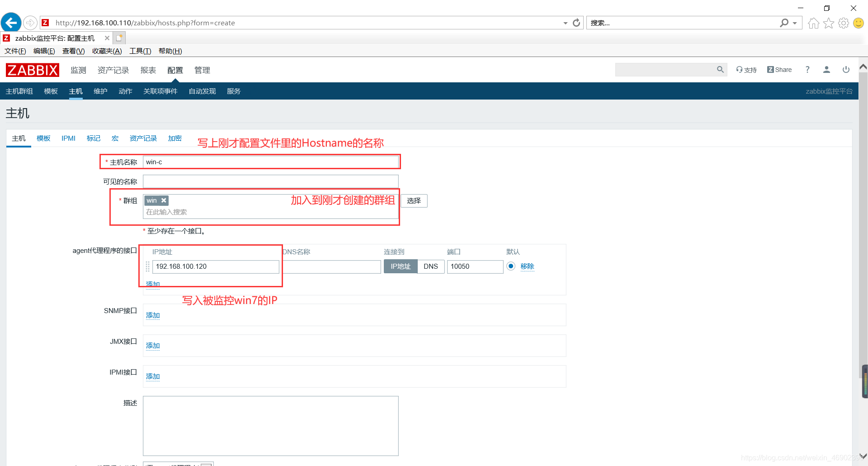Screen dimensions: 868x466
Task: Open 动作 submenu
Action: coord(125,91)
